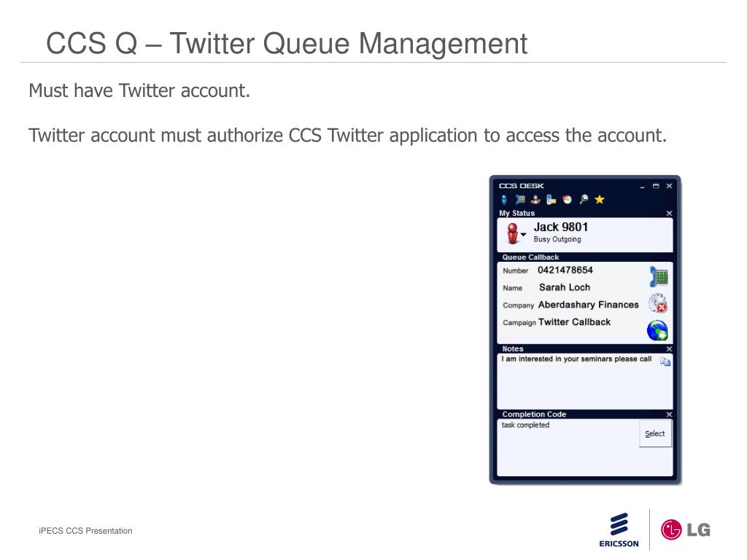
Task: Close the CCS Desk window
Action: [670, 186]
